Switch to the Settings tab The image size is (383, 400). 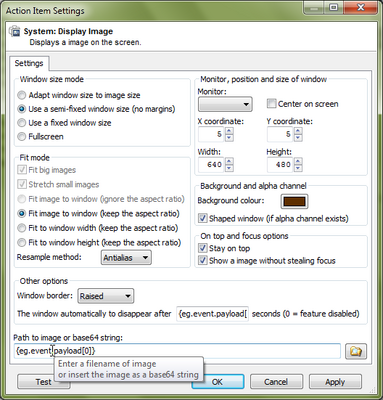pyautogui.click(x=29, y=63)
